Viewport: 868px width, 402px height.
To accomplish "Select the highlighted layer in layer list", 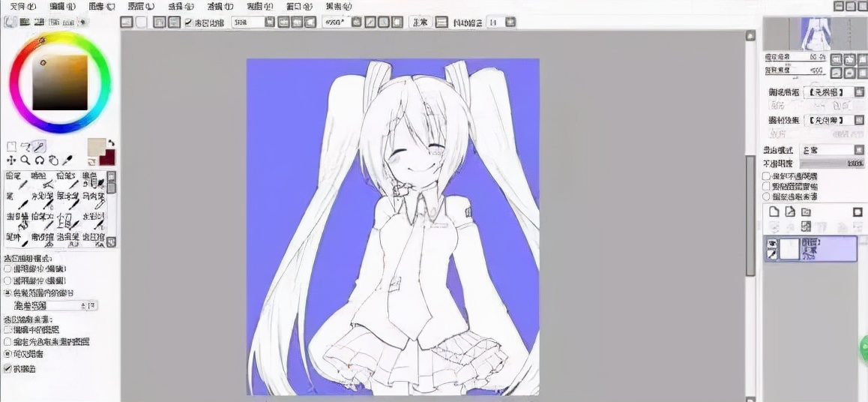I will click(x=811, y=248).
